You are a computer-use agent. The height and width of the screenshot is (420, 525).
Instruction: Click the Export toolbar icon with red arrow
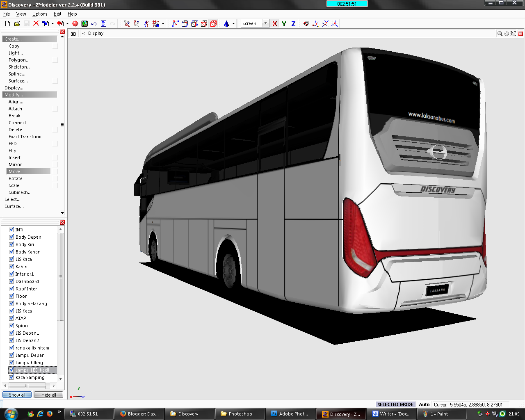(x=60, y=23)
